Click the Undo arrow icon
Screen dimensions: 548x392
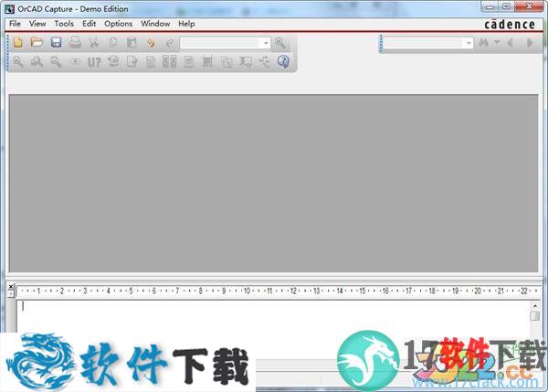(151, 43)
